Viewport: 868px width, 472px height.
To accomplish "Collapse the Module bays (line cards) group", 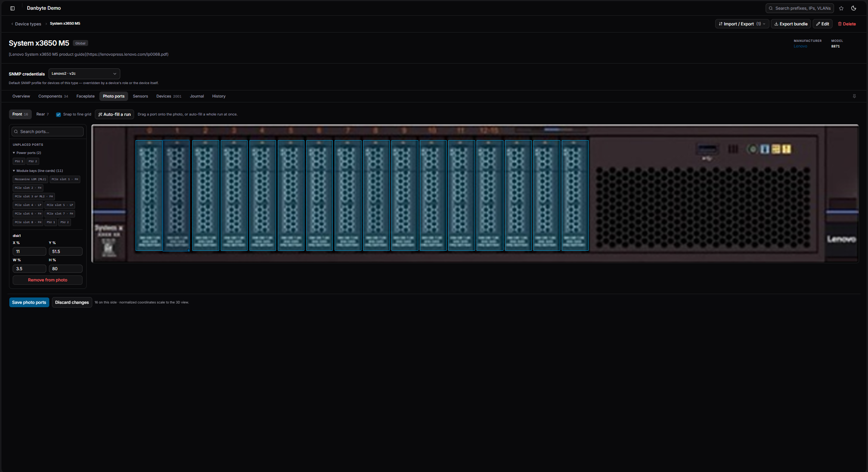I will pyautogui.click(x=38, y=171).
